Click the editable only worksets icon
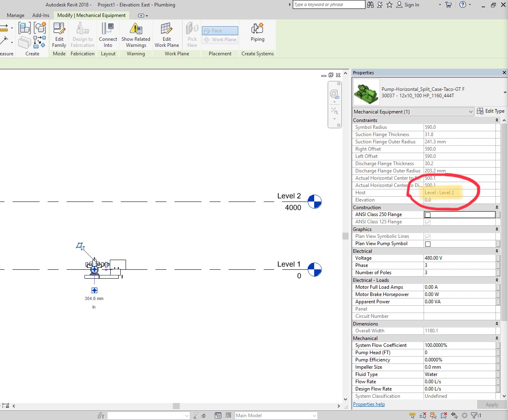 [x=229, y=415]
